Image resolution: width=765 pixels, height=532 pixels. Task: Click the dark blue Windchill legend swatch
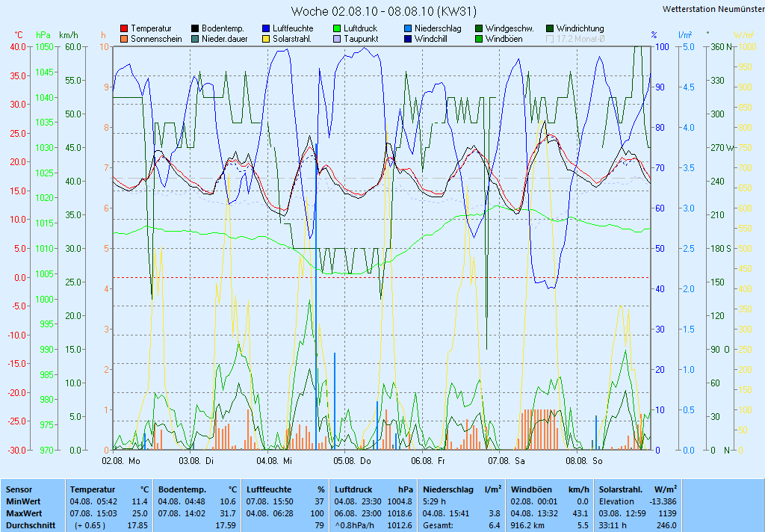pyautogui.click(x=408, y=39)
